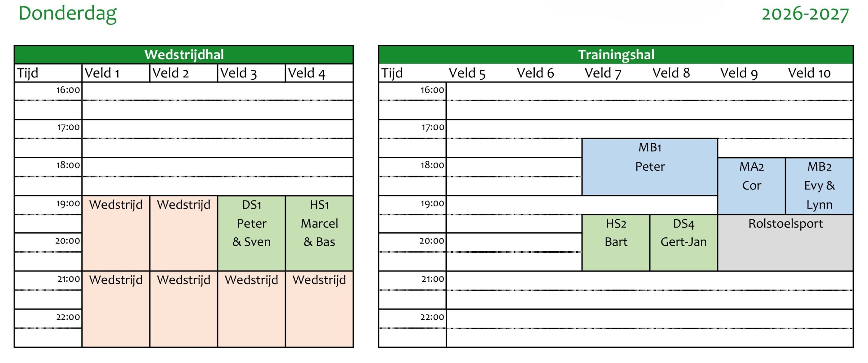Click the Wedstrijdhal green header bar

pyautogui.click(x=184, y=55)
